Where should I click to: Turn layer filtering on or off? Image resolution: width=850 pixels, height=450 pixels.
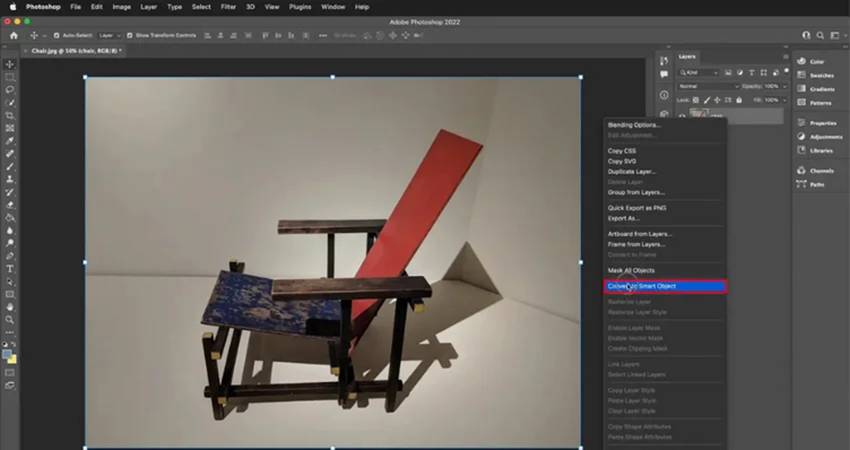[x=786, y=71]
